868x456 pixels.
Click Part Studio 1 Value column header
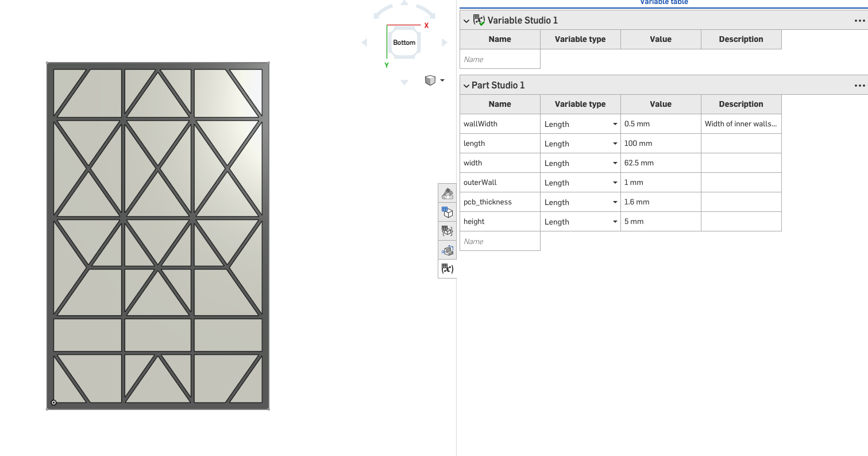661,104
